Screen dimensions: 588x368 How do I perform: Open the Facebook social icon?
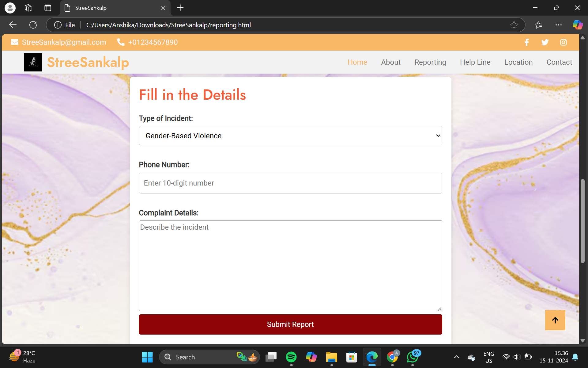pyautogui.click(x=526, y=42)
